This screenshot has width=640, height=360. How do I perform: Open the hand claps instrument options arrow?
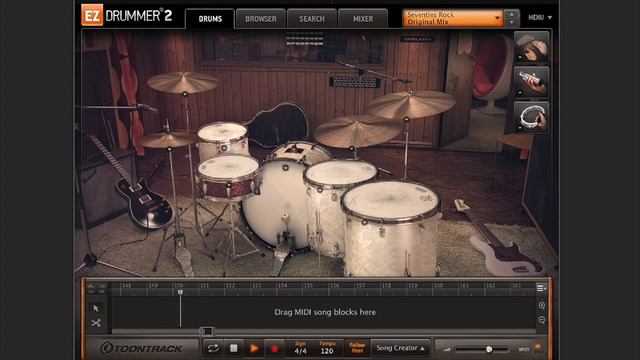click(520, 58)
